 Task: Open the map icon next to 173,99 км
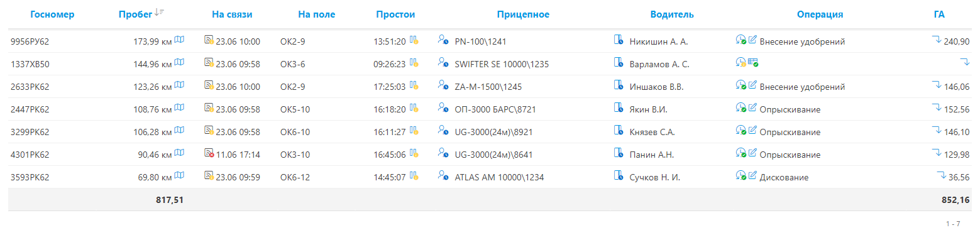180,41
